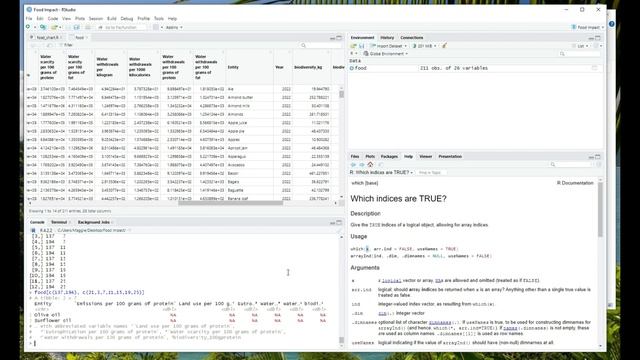Screen dimensions: 640x360
Task: Click the Open File folder icon in the main toolbar
Action: click(54, 27)
